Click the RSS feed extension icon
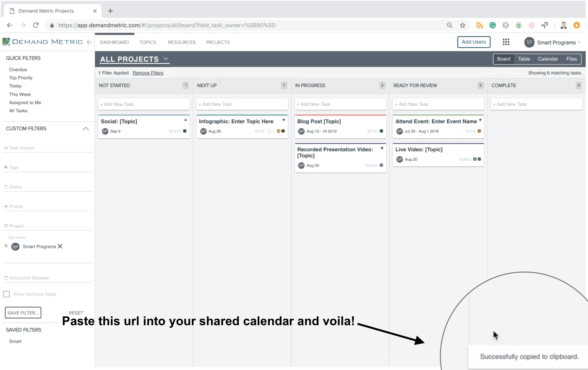588x370 pixels. click(480, 25)
